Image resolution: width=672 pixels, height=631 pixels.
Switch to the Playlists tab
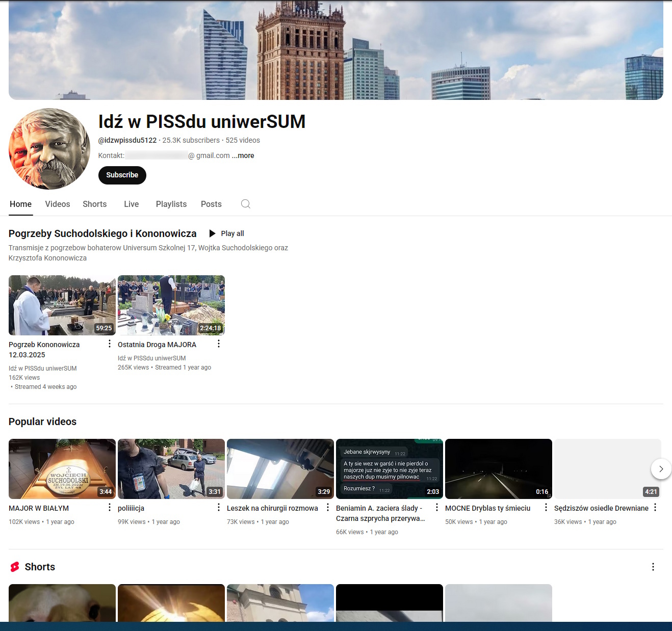171,204
